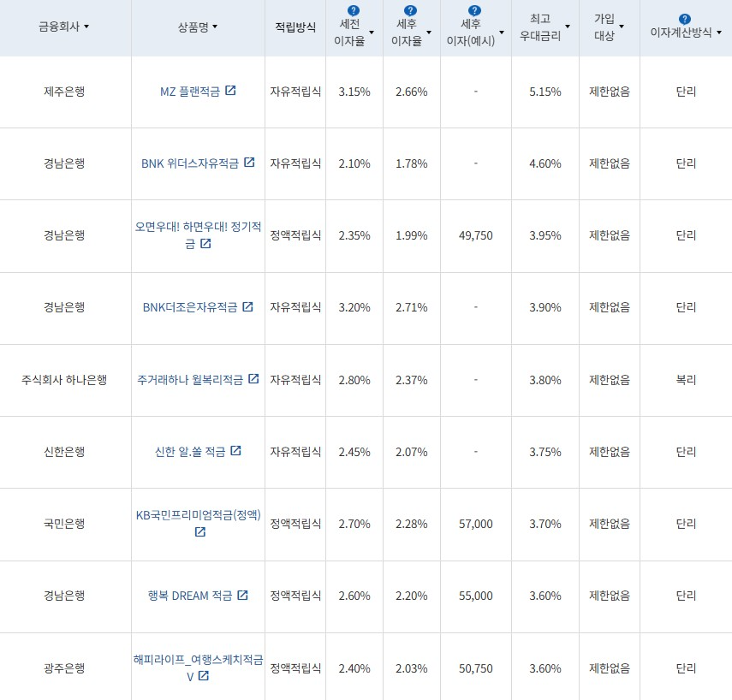Click the 적립방식 column header

(295, 27)
